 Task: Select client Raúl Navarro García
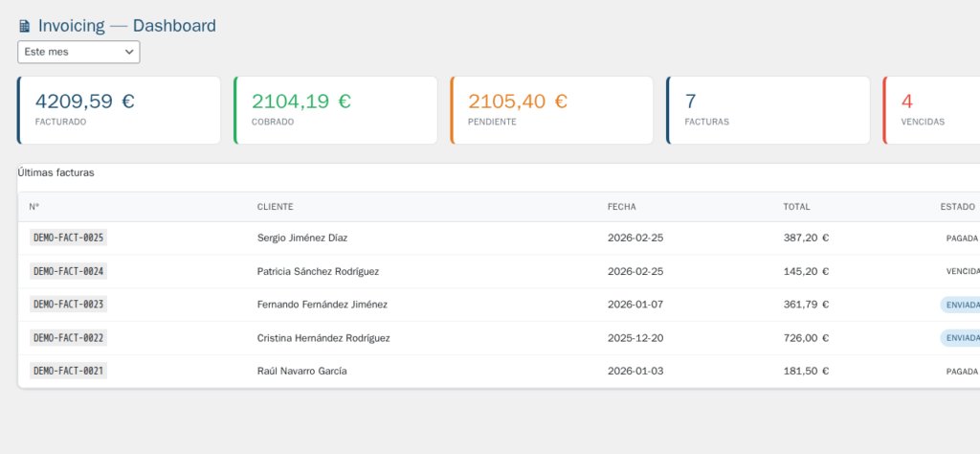click(301, 372)
